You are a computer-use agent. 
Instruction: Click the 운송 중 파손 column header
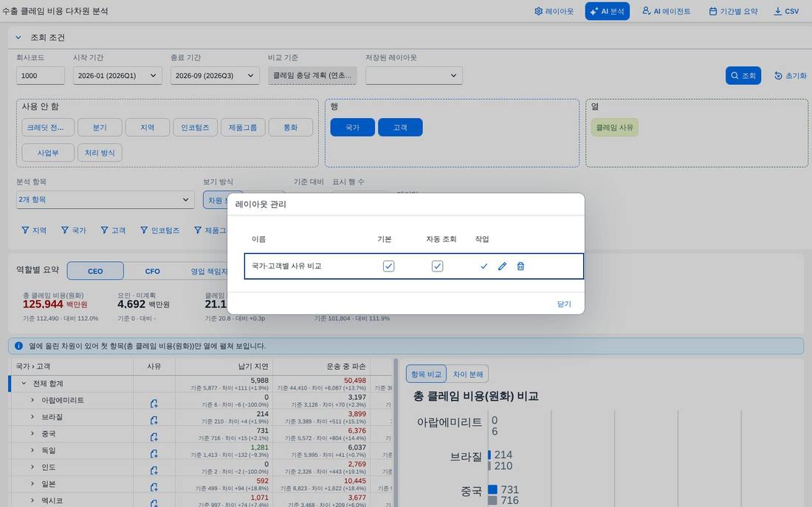tap(322, 366)
